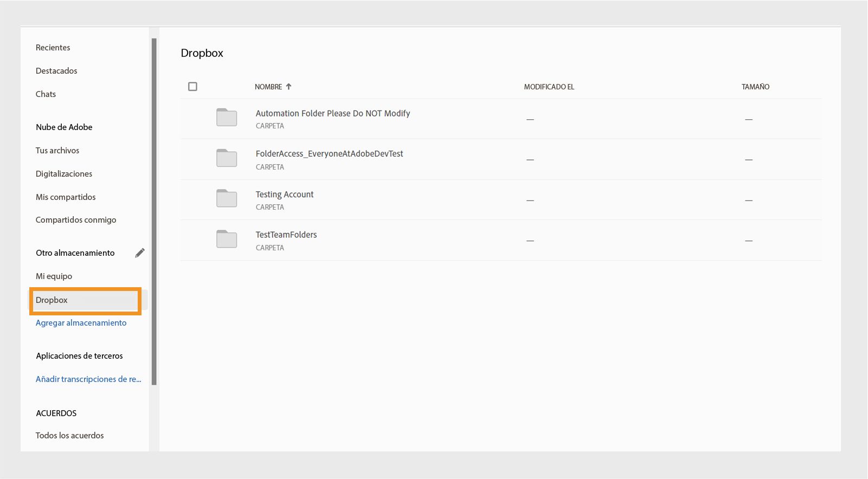Image resolution: width=868 pixels, height=479 pixels.
Task: Select Mi equipo storage
Action: click(x=54, y=276)
